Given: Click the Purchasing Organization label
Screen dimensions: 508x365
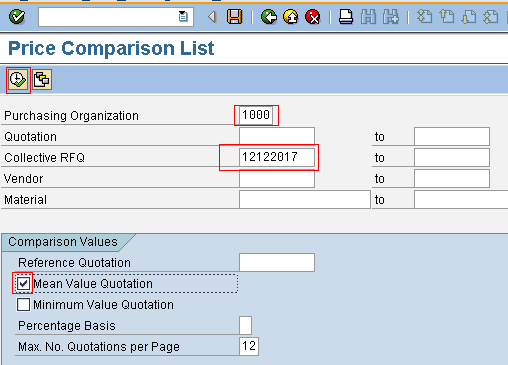Looking at the screenshot, I should click(x=71, y=116).
